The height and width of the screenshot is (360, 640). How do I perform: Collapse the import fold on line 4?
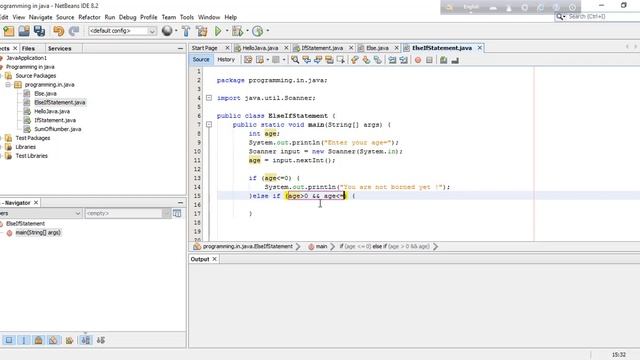tap(209, 98)
